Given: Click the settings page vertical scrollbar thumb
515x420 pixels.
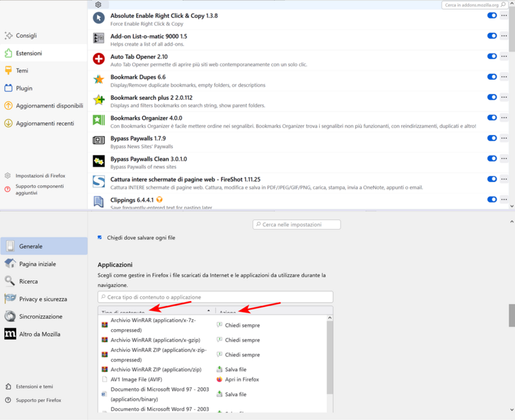Looking at the screenshot, I should pos(511,315).
